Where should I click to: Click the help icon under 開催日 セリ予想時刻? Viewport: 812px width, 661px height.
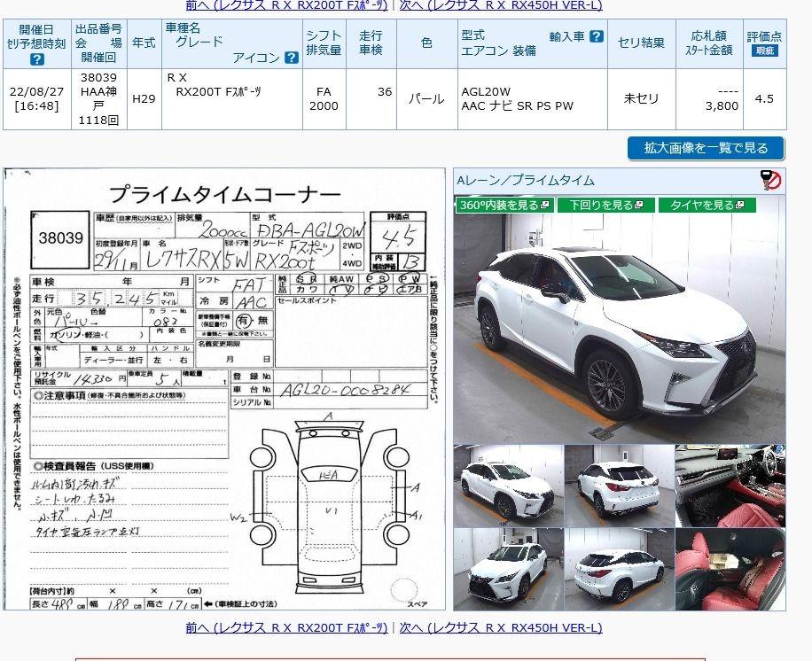36,59
